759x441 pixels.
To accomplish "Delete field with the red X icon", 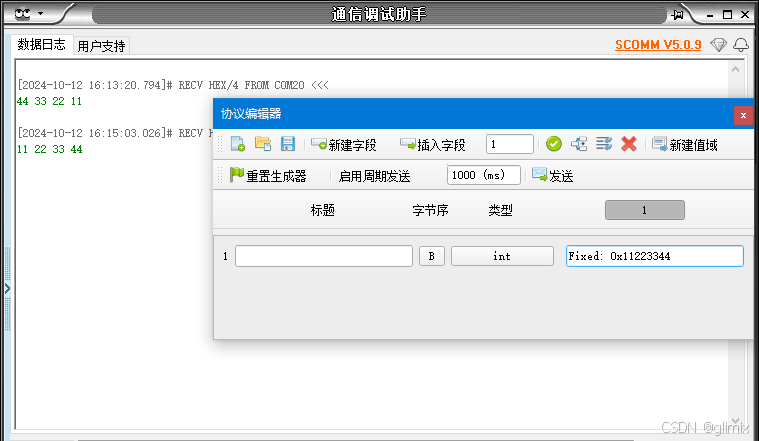I will [x=629, y=144].
